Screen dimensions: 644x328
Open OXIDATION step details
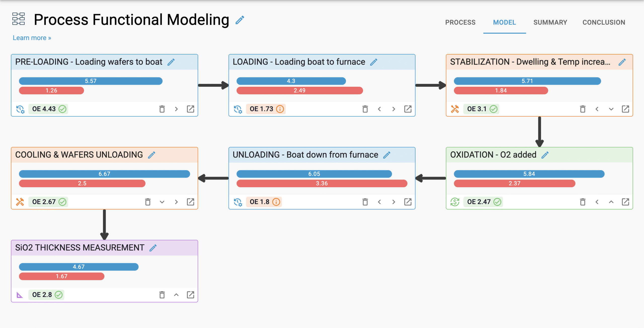click(625, 202)
